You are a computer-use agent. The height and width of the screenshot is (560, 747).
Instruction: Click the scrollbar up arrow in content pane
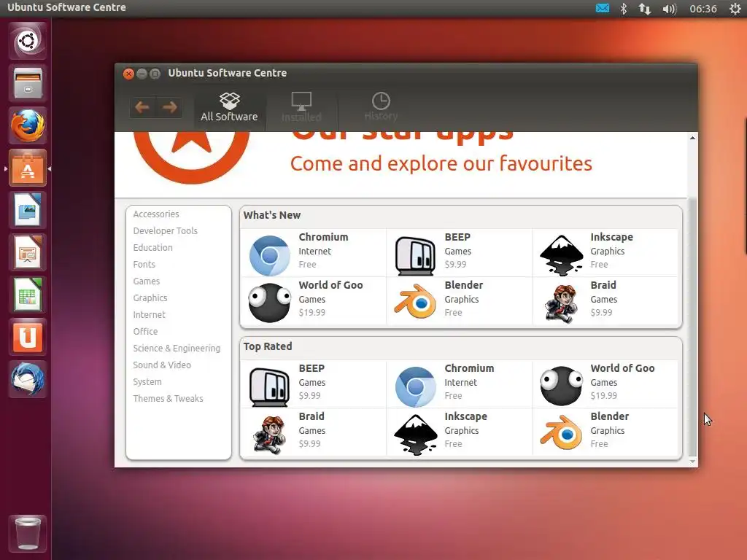click(692, 138)
